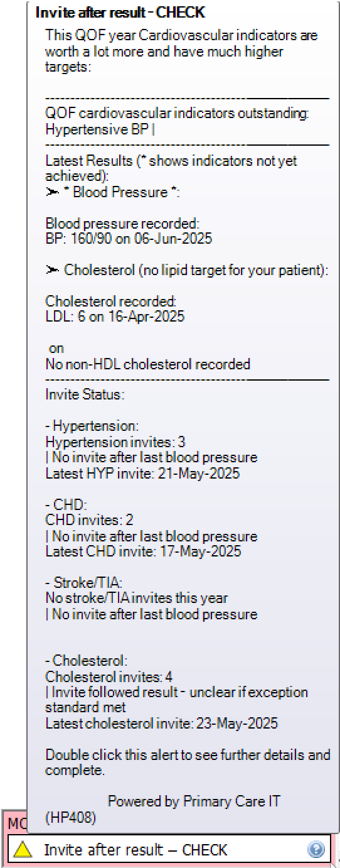Select the 'BP: 160/90 on 06-Jun-2025' line
Image resolution: width=340 pixels, height=868 pixels.
pos(129,239)
